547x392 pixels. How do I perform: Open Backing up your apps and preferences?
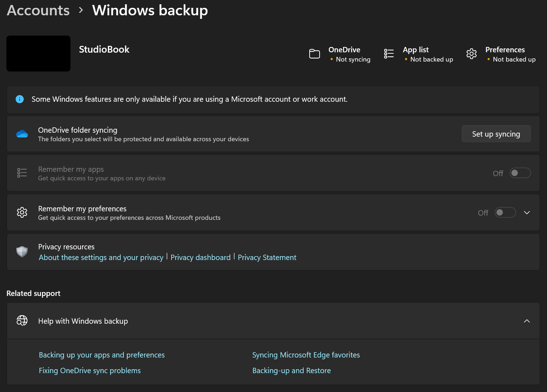[102, 355]
